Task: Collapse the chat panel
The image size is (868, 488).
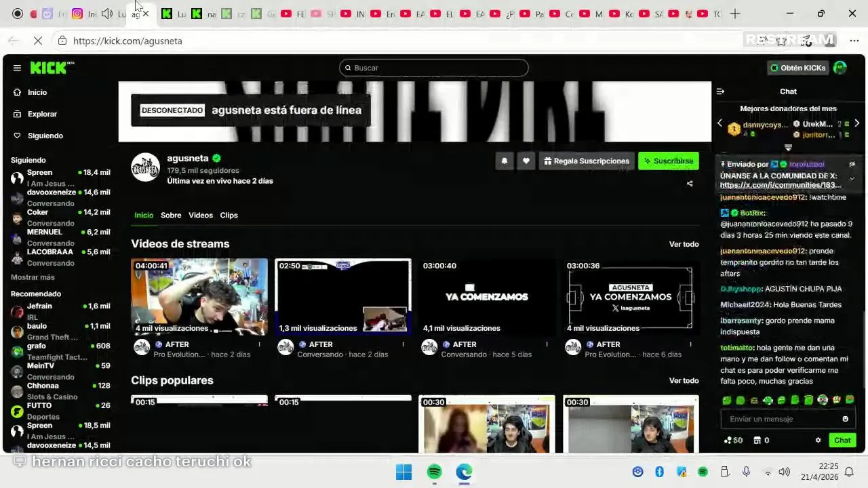Action: 721,91
